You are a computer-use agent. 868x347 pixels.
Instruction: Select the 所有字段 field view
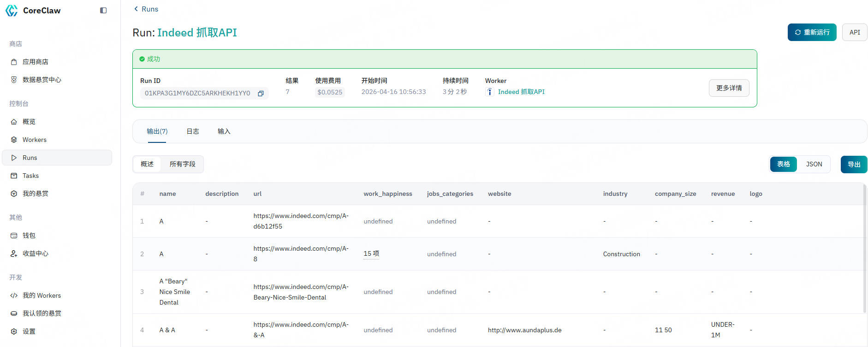click(182, 164)
